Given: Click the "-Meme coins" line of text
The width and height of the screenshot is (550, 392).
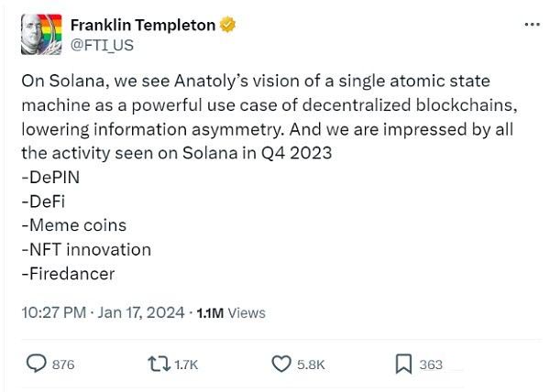Looking at the screenshot, I should pyautogui.click(x=73, y=224).
